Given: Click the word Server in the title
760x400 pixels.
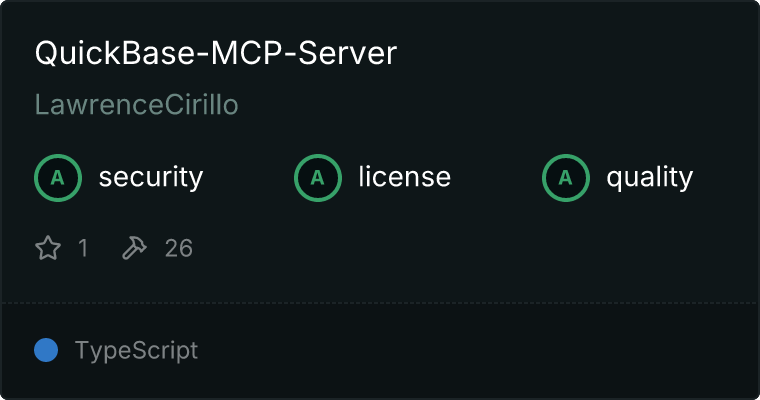Looking at the screenshot, I should coord(348,52).
